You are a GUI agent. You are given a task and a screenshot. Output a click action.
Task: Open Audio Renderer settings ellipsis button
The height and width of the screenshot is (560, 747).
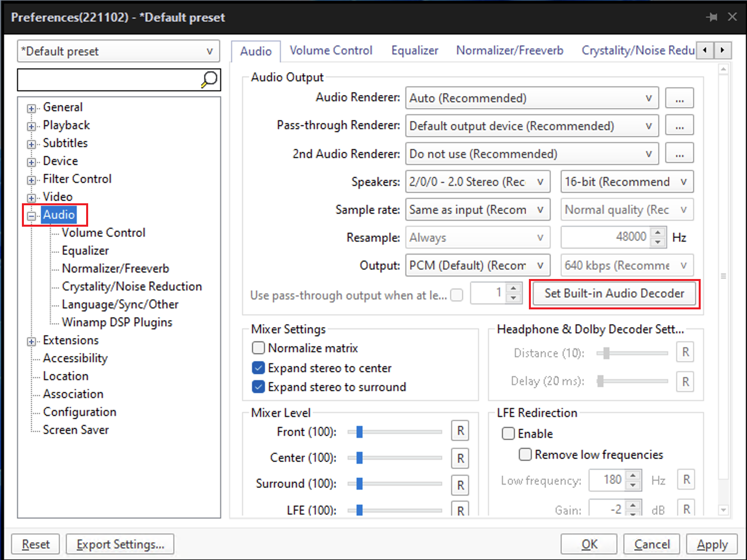point(679,98)
